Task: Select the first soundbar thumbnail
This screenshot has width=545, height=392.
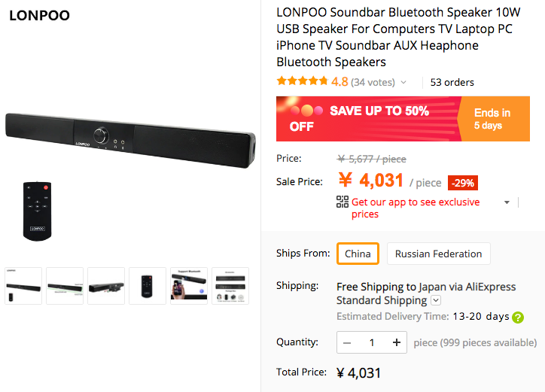Action: (23, 286)
